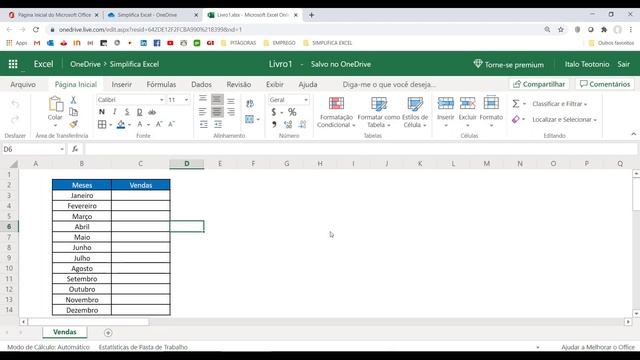Open the Arquivo tab

coord(23,84)
